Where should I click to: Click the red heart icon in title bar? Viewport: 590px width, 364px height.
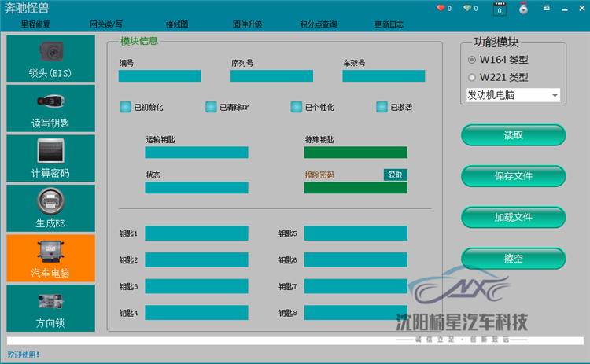coord(441,9)
